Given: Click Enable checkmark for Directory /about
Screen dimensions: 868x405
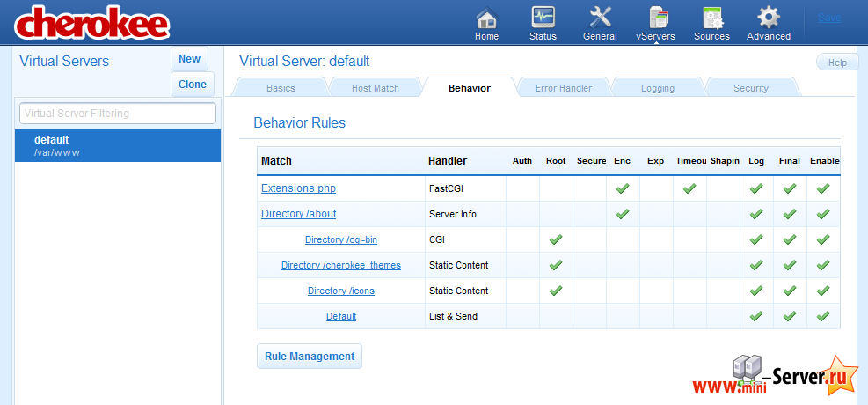Looking at the screenshot, I should click(x=823, y=214).
